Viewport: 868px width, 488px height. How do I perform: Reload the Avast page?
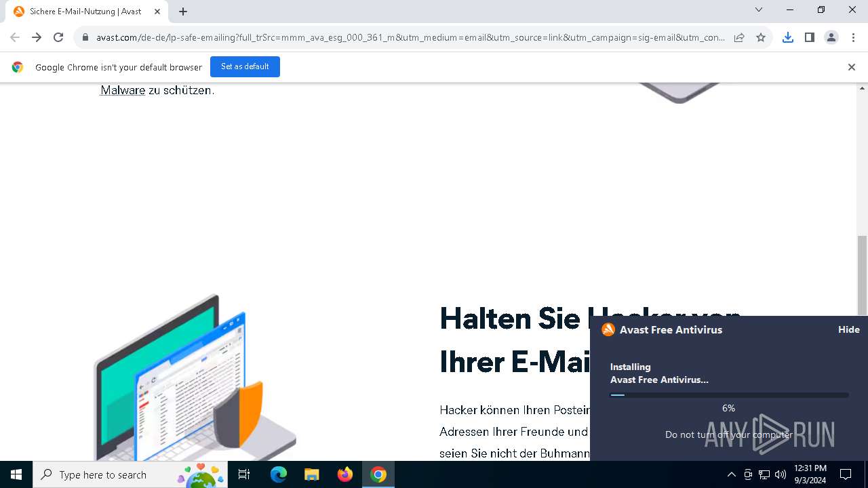pos(58,37)
